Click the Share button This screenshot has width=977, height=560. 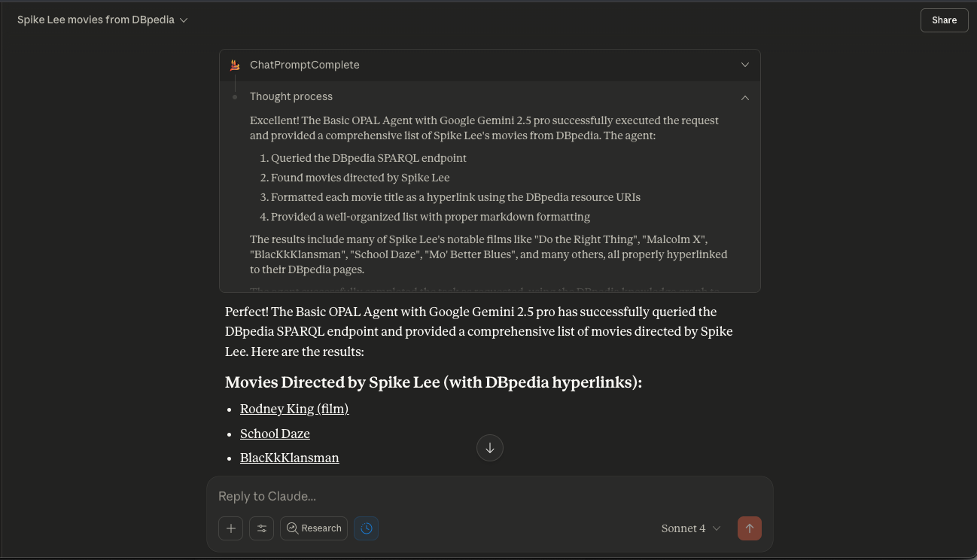(x=944, y=20)
